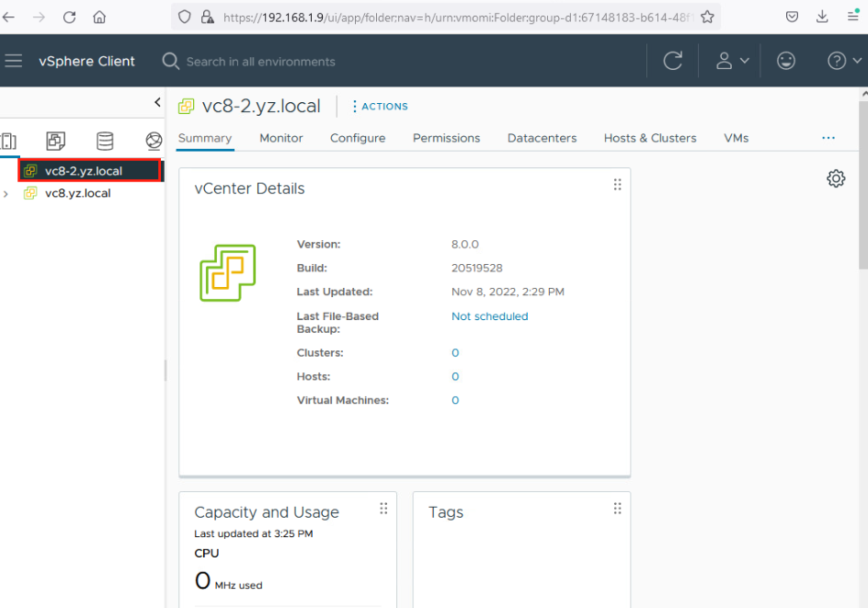Send feedback using the smiley icon
Screen dimensions: 868x608
786,61
